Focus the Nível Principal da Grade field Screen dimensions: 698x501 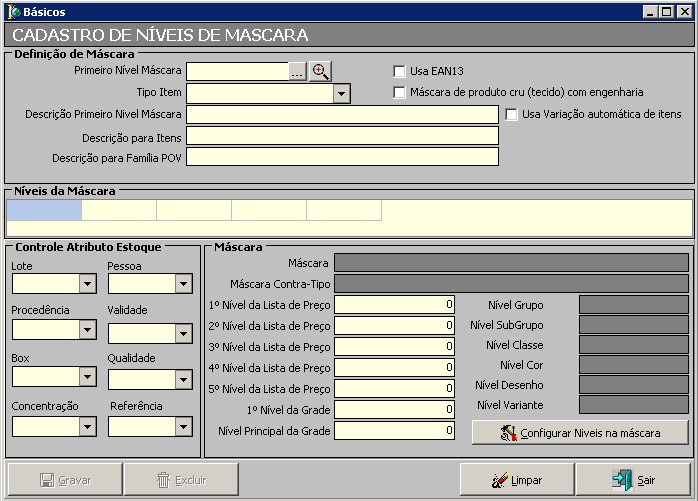[x=394, y=431]
